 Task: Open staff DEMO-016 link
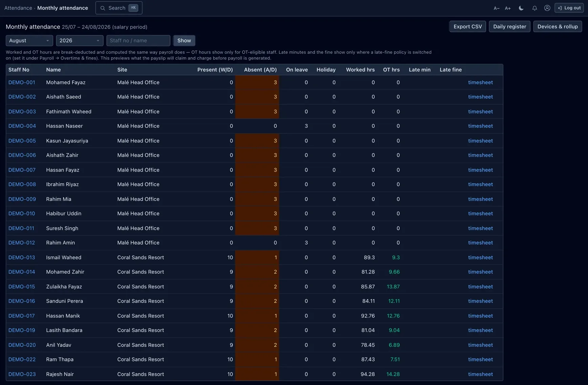[x=22, y=301]
